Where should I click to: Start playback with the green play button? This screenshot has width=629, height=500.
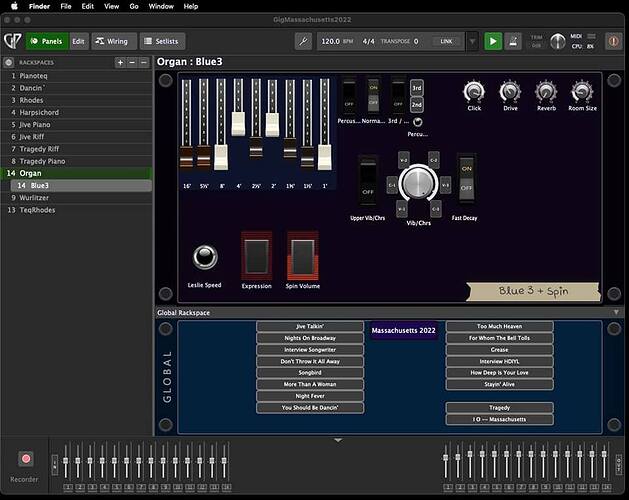coord(493,41)
